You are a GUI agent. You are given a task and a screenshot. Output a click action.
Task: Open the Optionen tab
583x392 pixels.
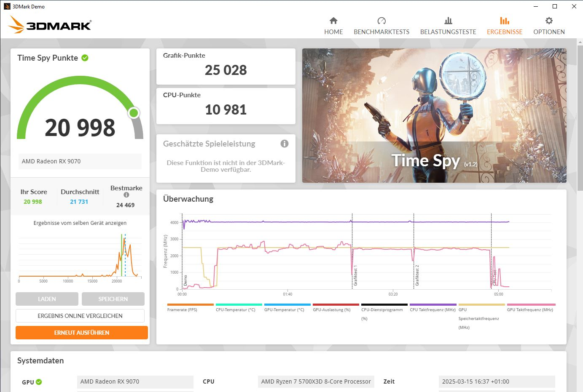(549, 26)
